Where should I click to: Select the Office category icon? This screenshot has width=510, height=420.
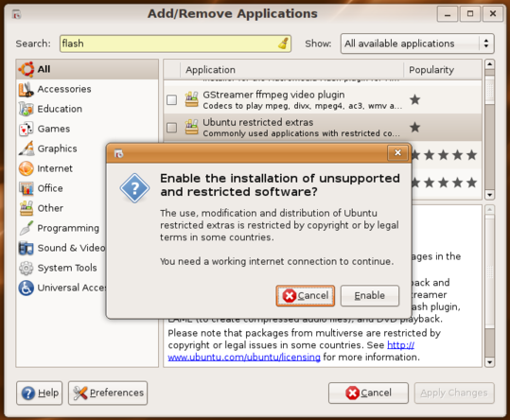[26, 188]
